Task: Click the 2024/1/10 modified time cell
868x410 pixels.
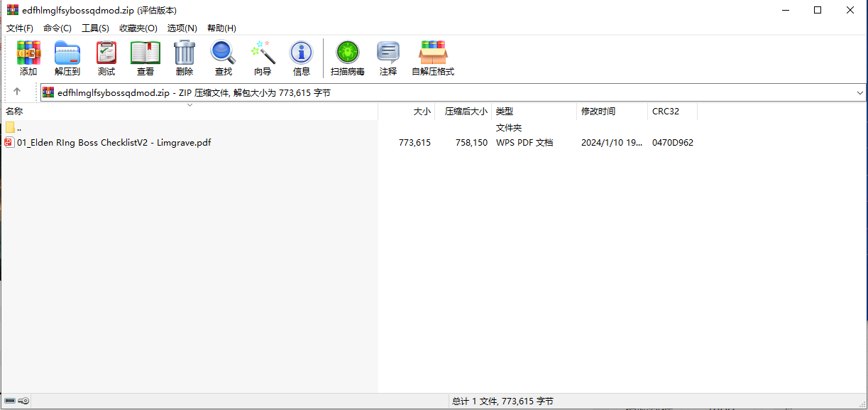Action: pos(612,142)
